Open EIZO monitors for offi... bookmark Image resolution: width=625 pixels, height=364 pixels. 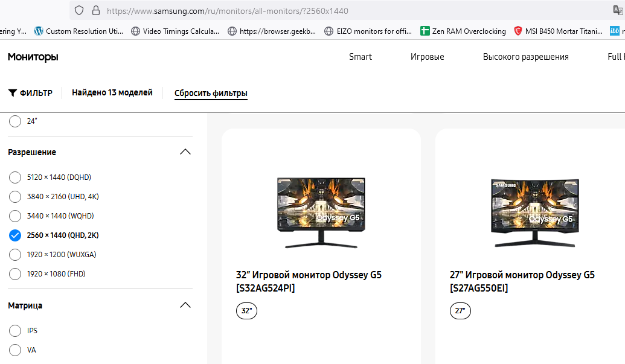(x=368, y=31)
